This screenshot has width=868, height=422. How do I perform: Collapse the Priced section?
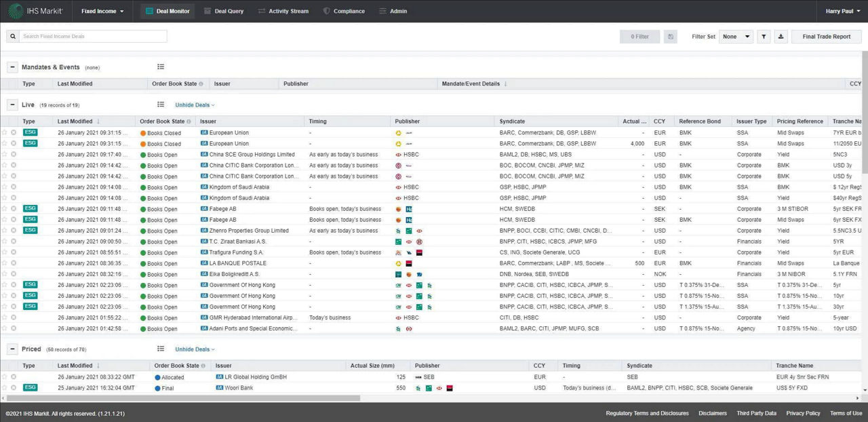coord(12,349)
